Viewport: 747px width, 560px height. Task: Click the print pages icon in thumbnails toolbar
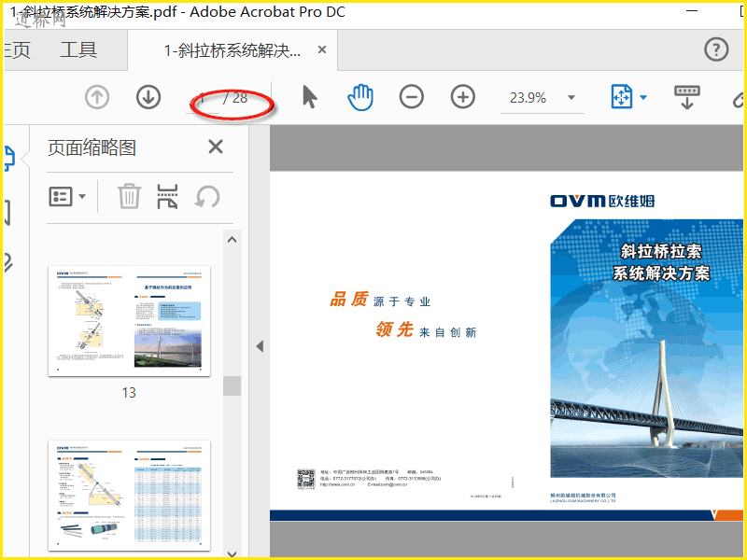(x=167, y=197)
